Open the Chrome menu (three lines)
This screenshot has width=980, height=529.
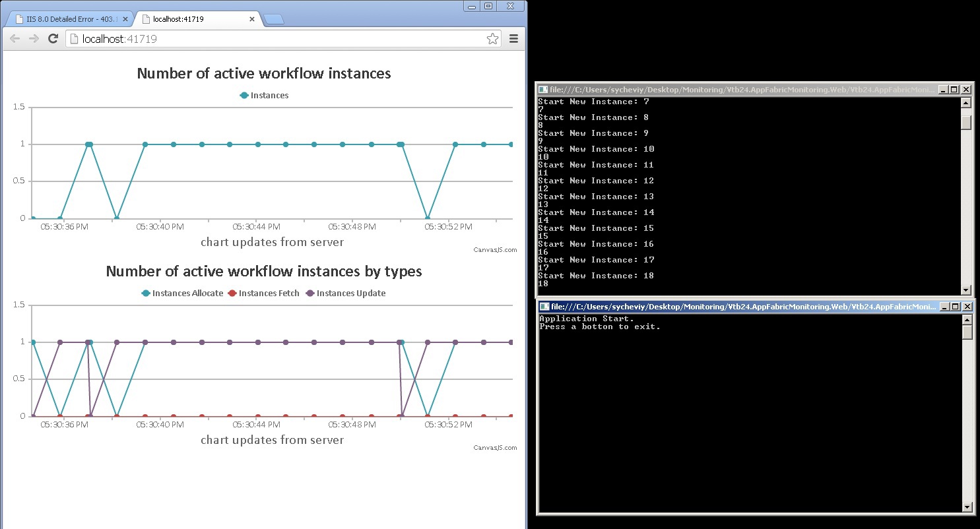coord(514,39)
